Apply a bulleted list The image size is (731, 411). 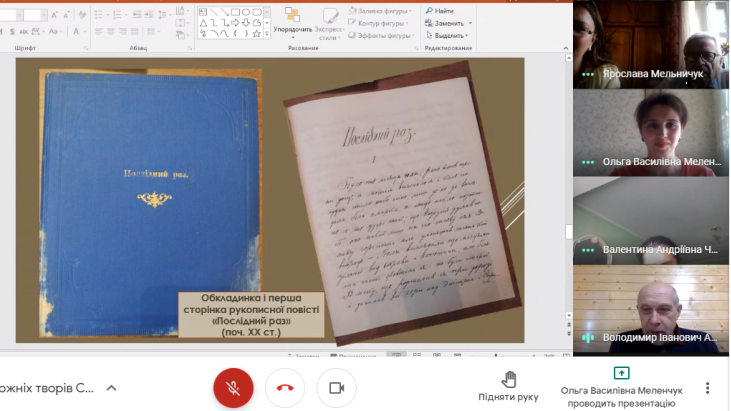tap(101, 15)
